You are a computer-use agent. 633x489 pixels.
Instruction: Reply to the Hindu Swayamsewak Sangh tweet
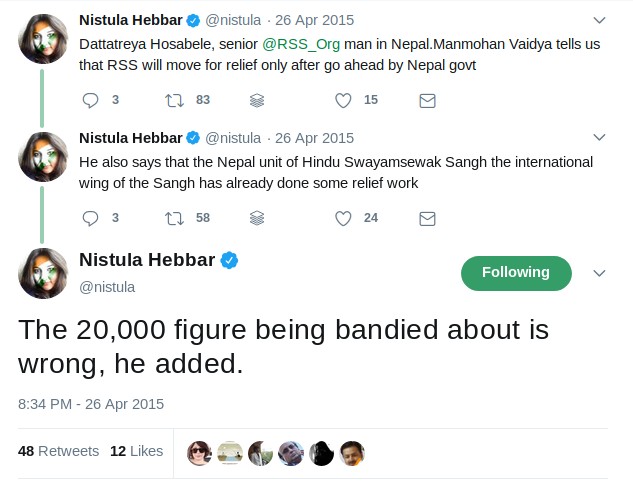(91, 218)
